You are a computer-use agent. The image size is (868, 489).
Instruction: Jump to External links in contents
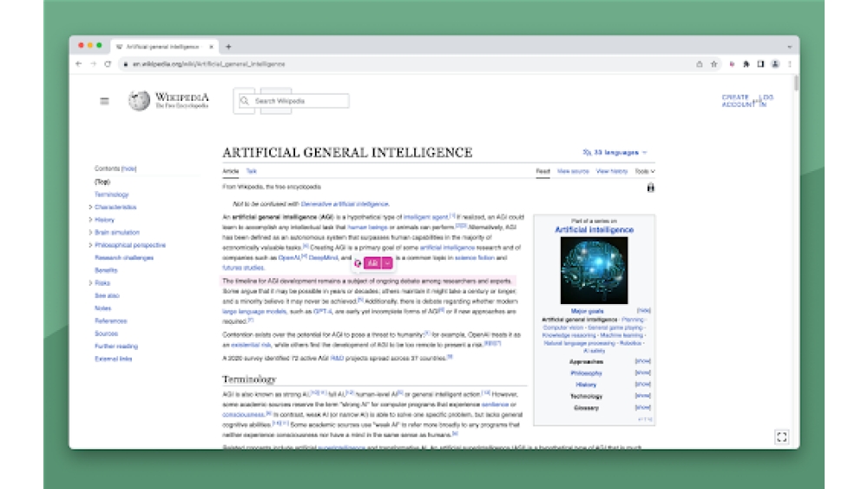[x=113, y=359]
